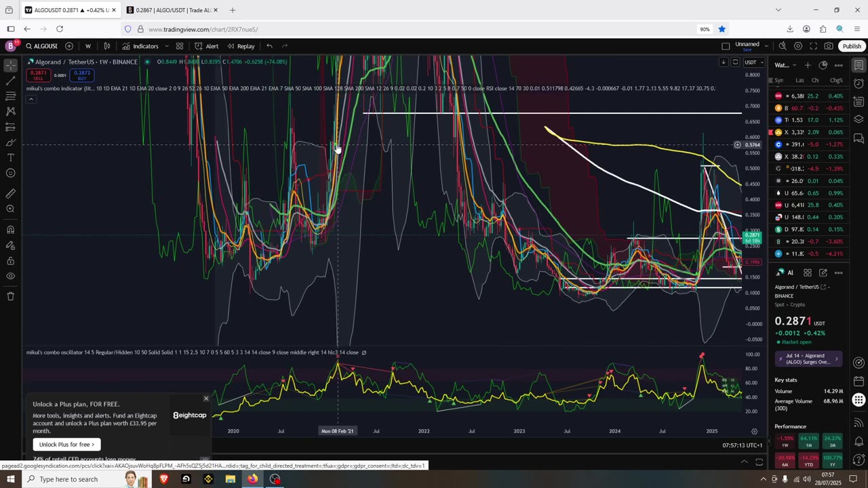
Task: Open the Watchlist name dropdown
Action: click(x=785, y=65)
